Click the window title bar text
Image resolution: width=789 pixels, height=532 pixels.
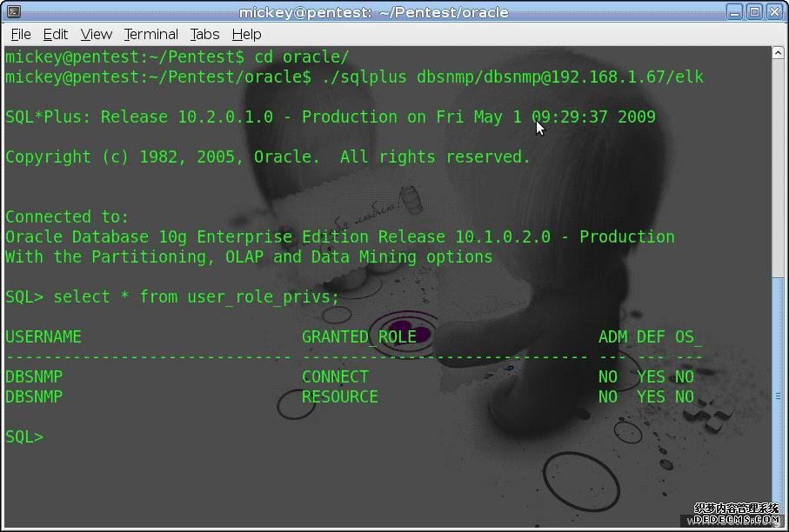pos(373,12)
